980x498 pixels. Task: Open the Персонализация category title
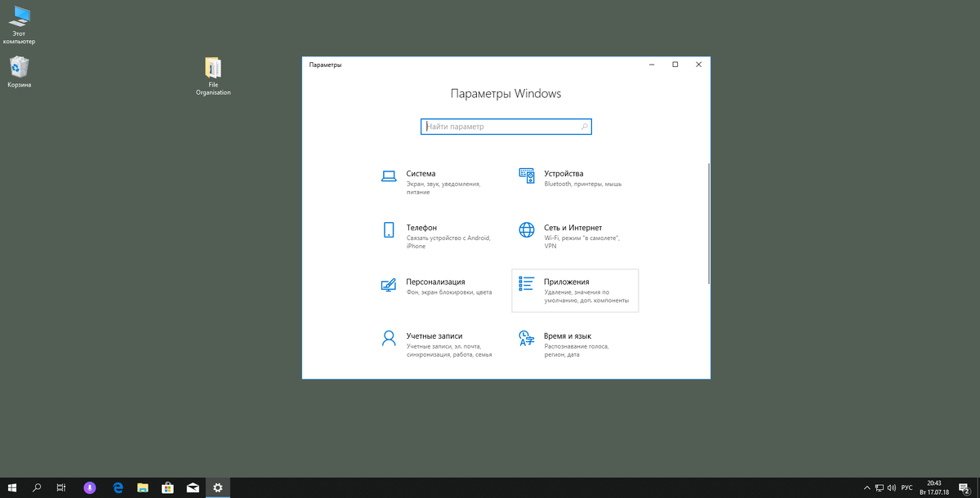[x=435, y=282]
